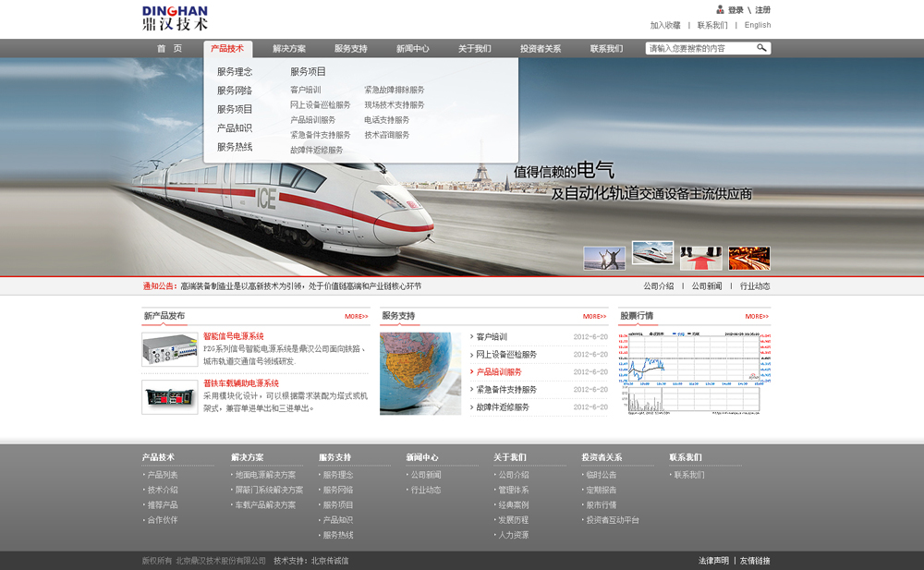This screenshot has width=924, height=570.
Task: Click MORE in the 新产品发布 section
Action: [356, 317]
